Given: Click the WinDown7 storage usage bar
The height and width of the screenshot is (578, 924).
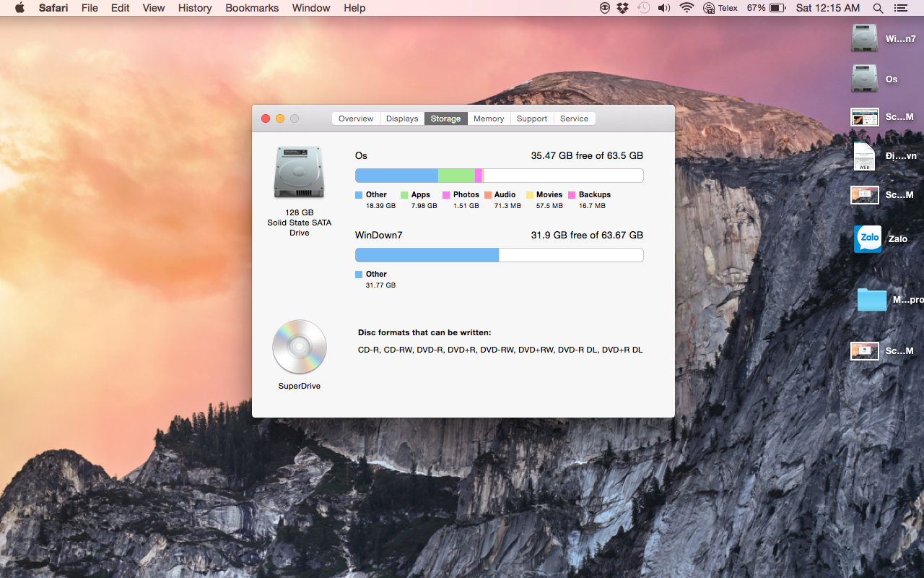Looking at the screenshot, I should tap(499, 255).
